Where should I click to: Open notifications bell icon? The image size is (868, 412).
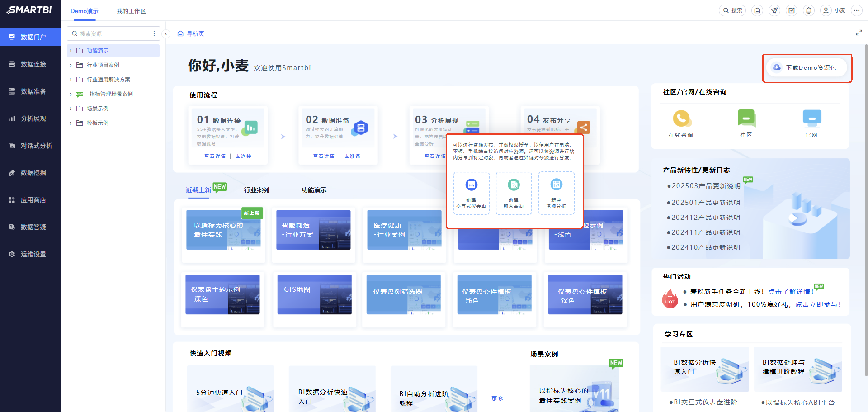pyautogui.click(x=809, y=10)
